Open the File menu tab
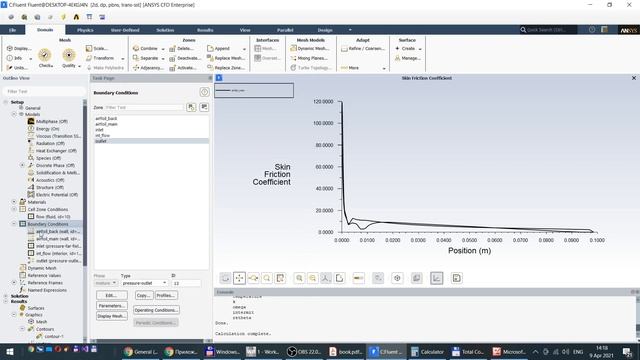This screenshot has height=360, width=640. pos(12,30)
